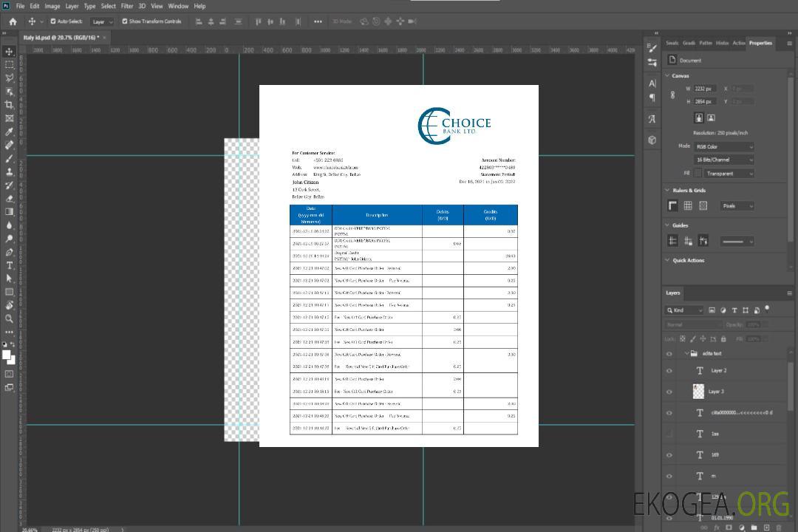Select the Horizontal Type tool
The image size is (798, 532).
coord(9,265)
